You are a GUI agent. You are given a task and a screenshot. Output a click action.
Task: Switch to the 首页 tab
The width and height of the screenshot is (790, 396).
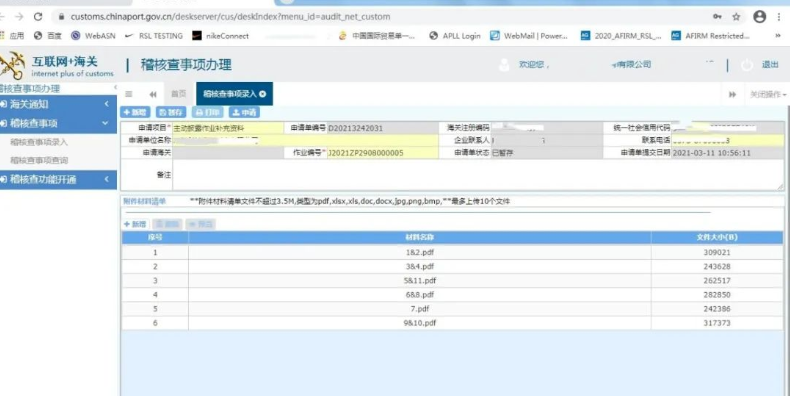(178, 94)
